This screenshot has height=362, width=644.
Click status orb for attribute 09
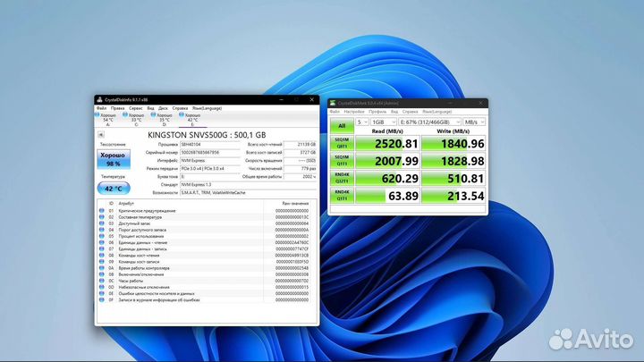(102, 261)
